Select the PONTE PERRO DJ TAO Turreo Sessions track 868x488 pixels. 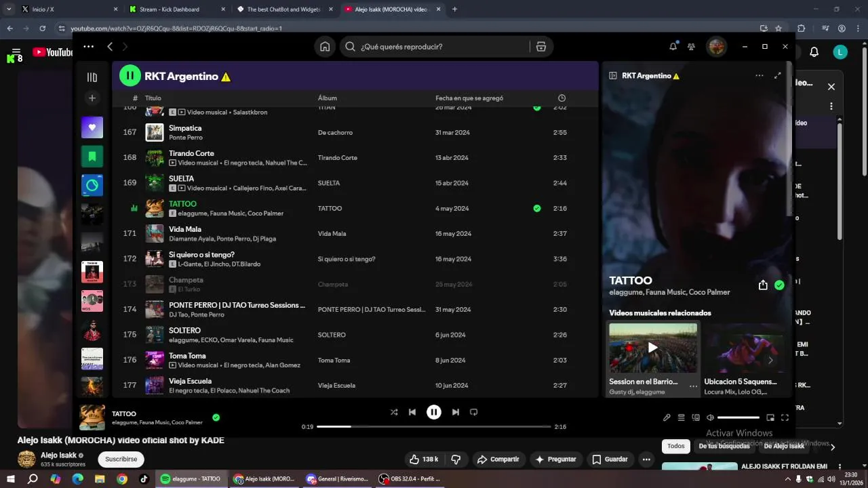tap(237, 305)
